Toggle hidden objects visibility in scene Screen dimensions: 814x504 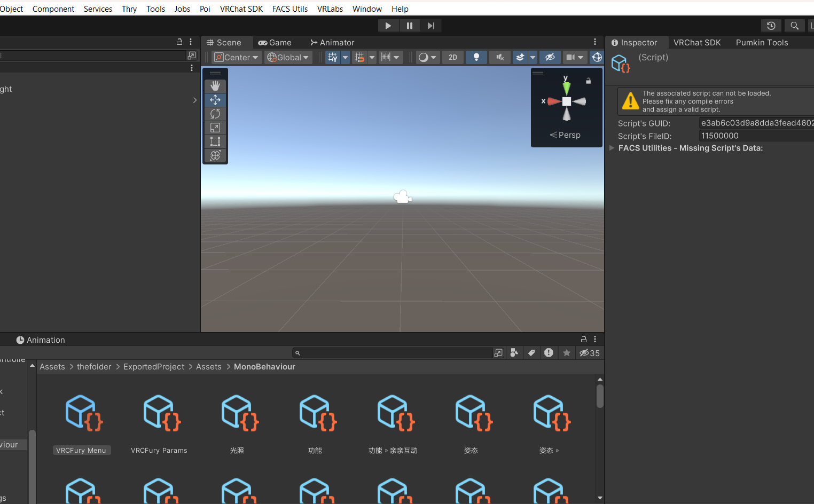[x=550, y=57]
